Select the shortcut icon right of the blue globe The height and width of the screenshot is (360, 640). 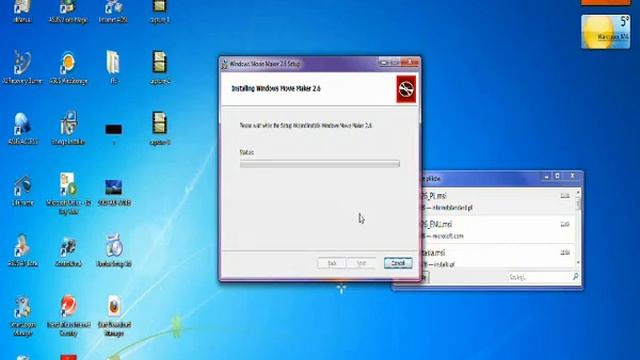(68, 129)
